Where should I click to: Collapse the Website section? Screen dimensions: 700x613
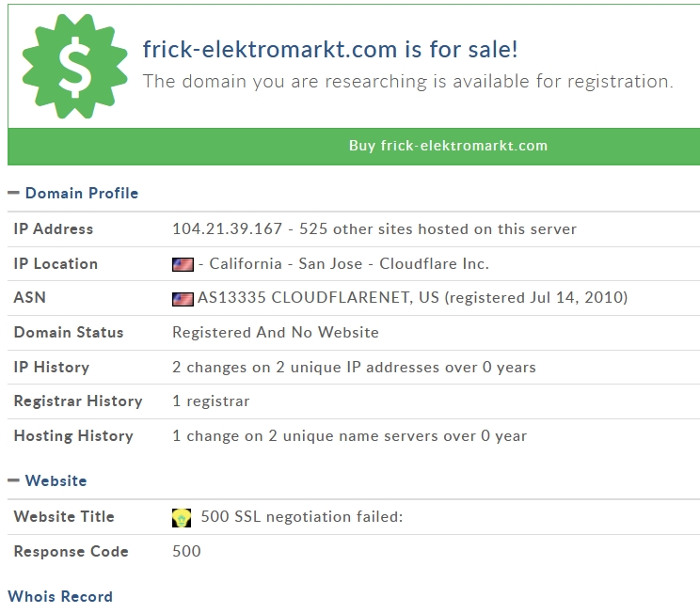[47, 481]
